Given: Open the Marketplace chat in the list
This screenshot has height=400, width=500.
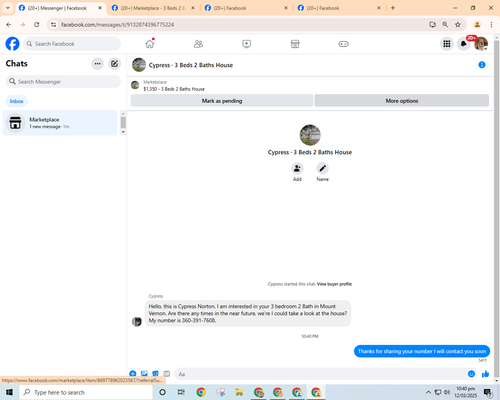Looking at the screenshot, I should 60,123.
